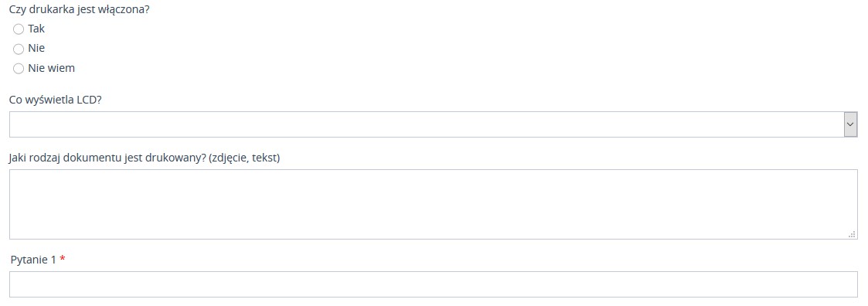Click the 'Co wyświetla LCD?' label
This screenshot has width=868, height=306.
56,100
